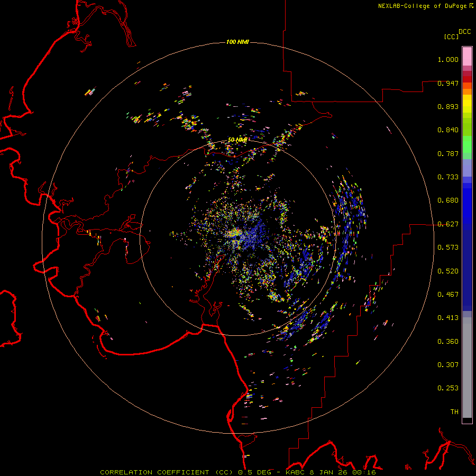
Task: Click the TH threshold label
Action: (454, 412)
